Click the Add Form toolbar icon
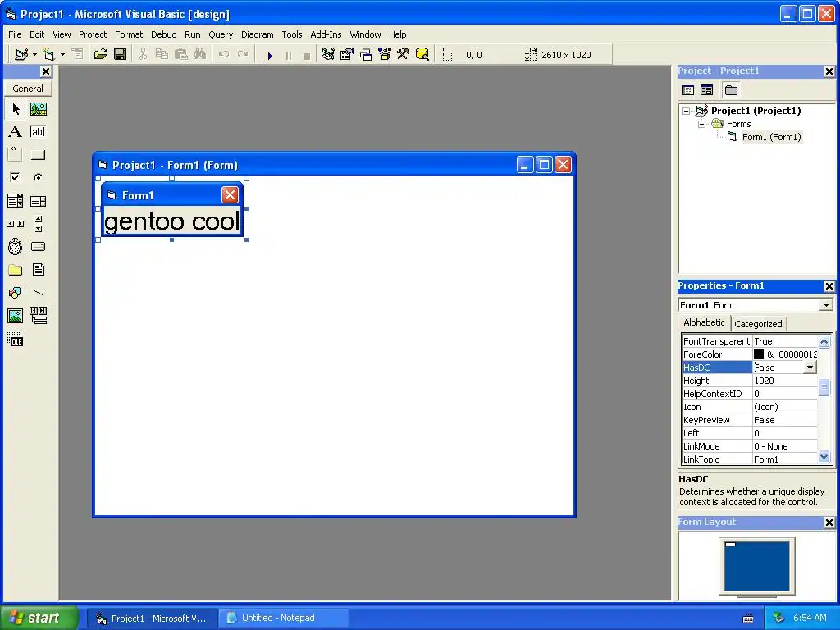 (48, 55)
